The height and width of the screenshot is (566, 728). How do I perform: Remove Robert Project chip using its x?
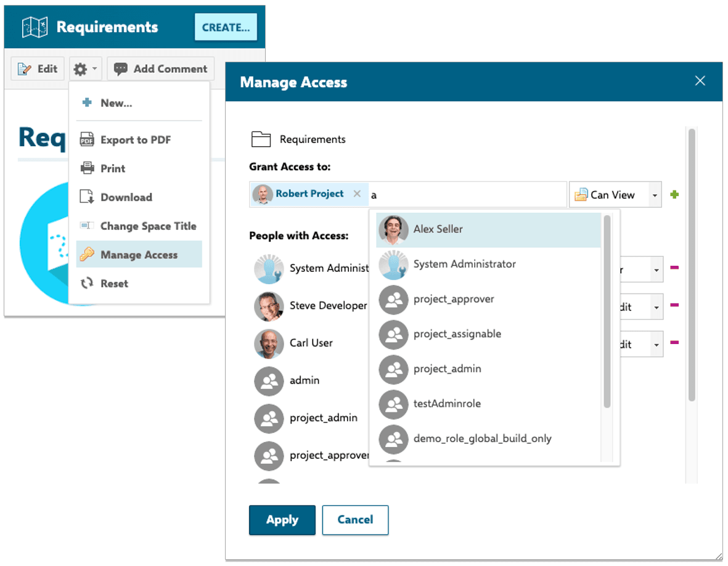pos(357,194)
